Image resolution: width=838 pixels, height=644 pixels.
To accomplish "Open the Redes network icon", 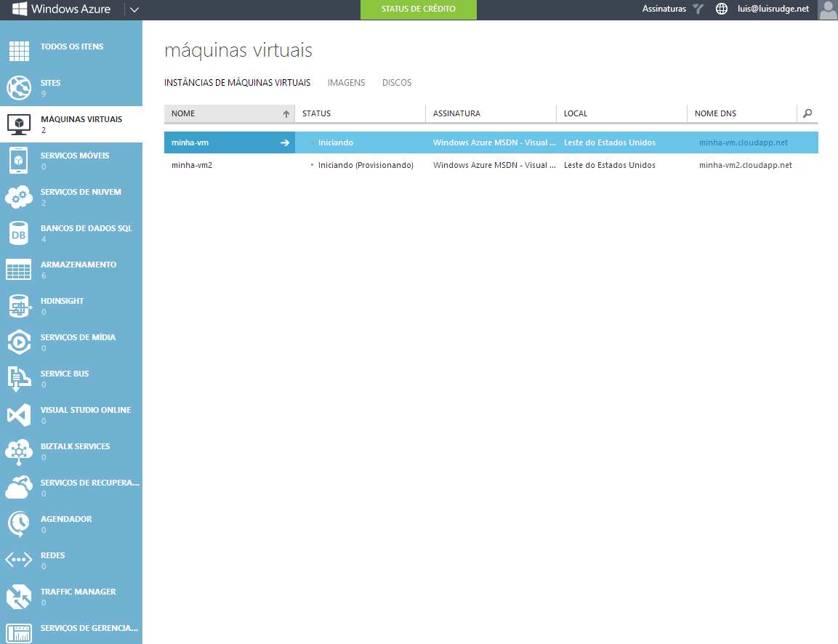I will (19, 560).
